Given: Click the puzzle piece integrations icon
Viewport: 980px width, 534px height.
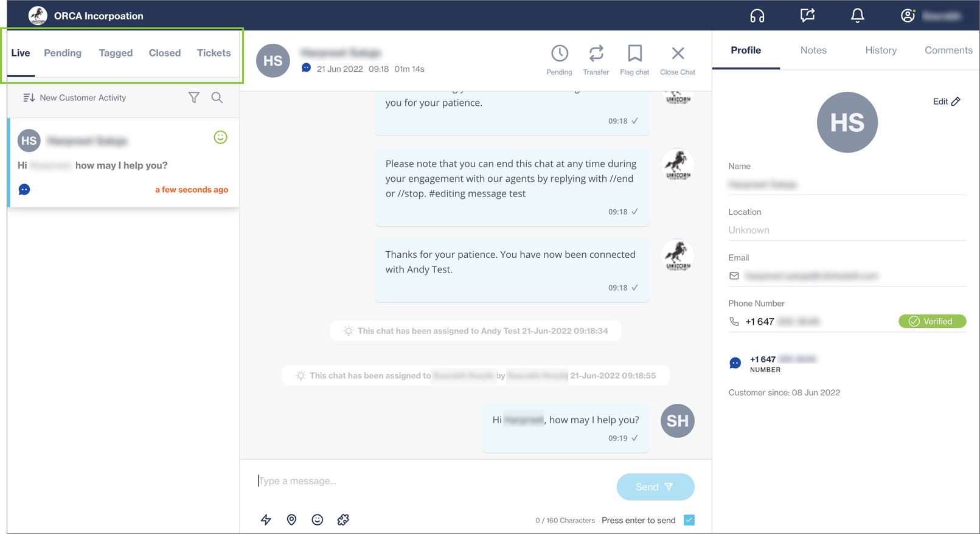Looking at the screenshot, I should point(343,519).
